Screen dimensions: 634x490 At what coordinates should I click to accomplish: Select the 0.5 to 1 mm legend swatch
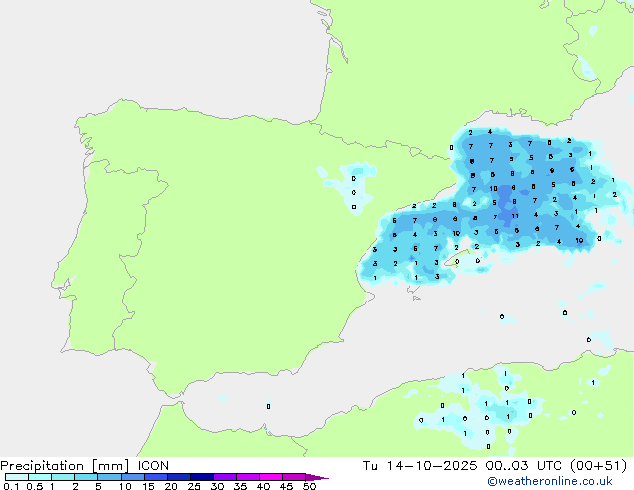[x=40, y=477]
